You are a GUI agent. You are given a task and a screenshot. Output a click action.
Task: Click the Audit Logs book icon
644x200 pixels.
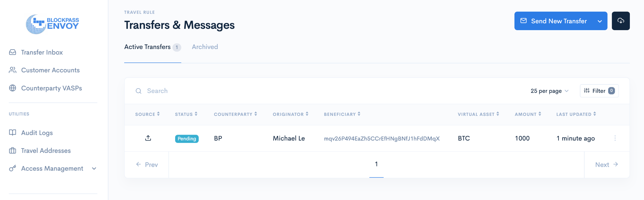click(x=13, y=132)
